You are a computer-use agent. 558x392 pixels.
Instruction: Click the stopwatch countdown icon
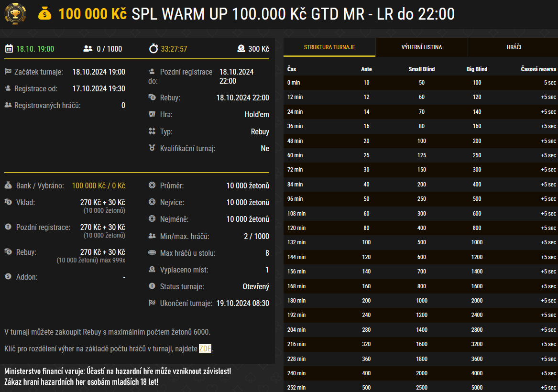point(153,48)
